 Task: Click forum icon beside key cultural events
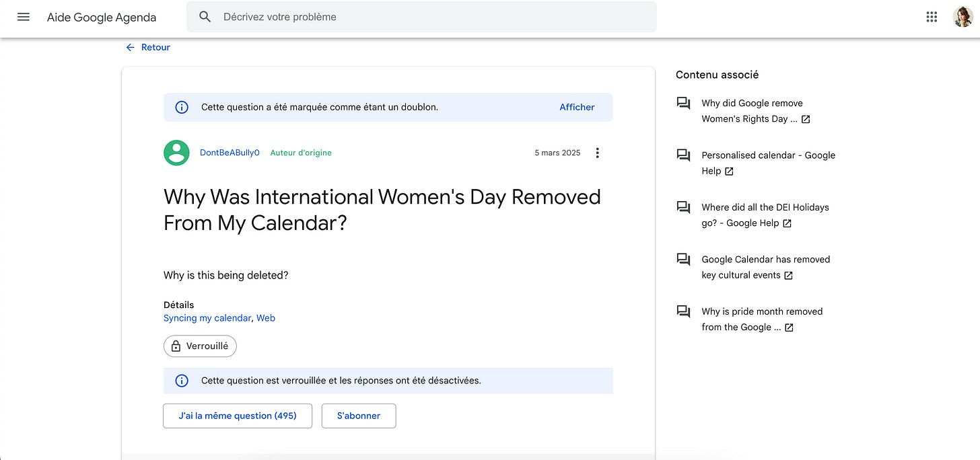(683, 259)
